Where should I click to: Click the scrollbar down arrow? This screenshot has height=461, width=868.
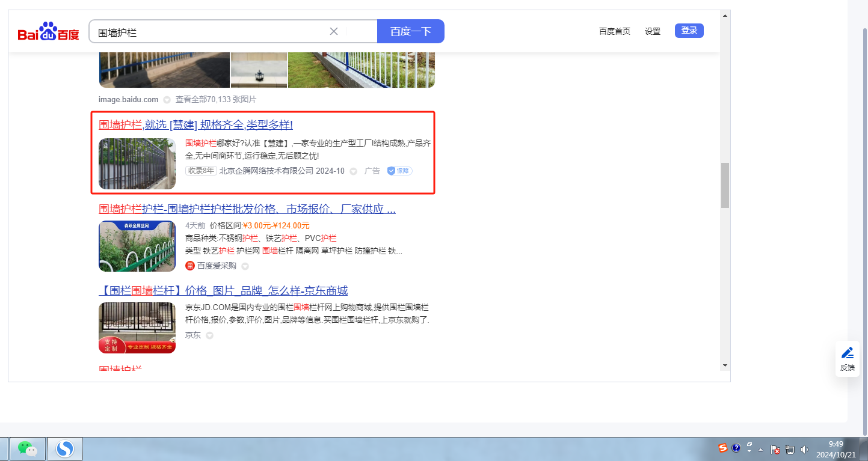[725, 365]
